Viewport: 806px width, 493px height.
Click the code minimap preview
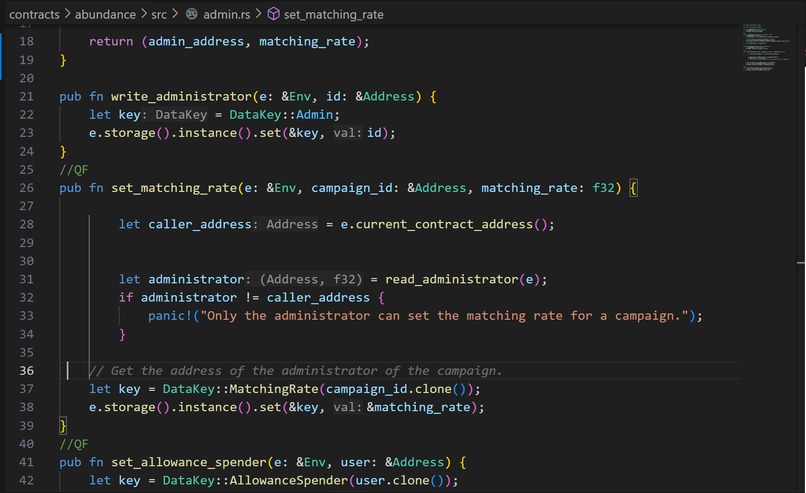tap(766, 47)
